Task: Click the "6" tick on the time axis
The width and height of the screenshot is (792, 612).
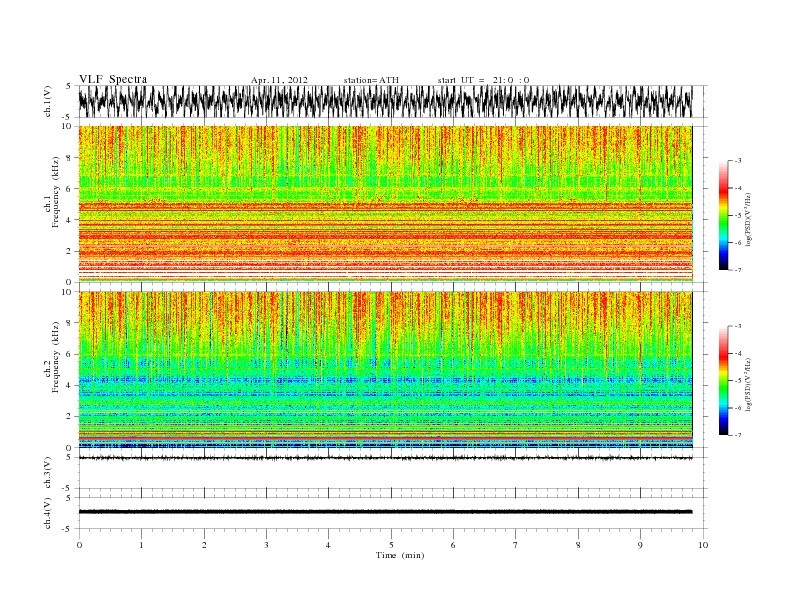Action: click(453, 545)
